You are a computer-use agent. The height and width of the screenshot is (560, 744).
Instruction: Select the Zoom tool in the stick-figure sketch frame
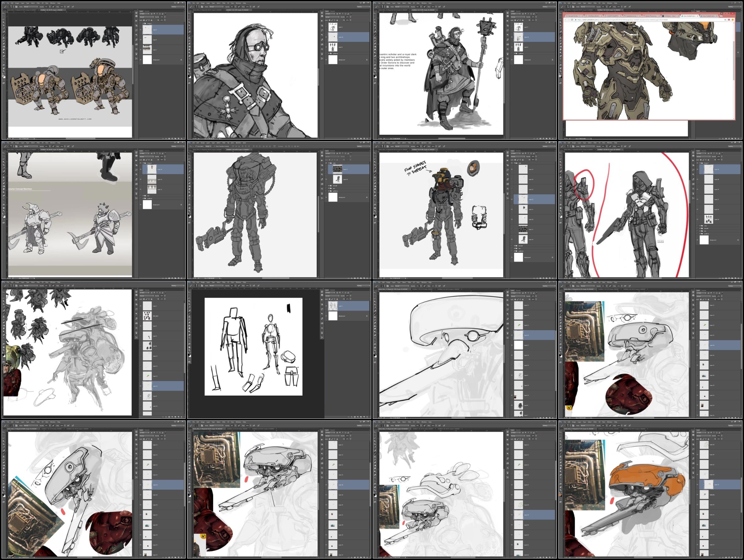pos(189,350)
